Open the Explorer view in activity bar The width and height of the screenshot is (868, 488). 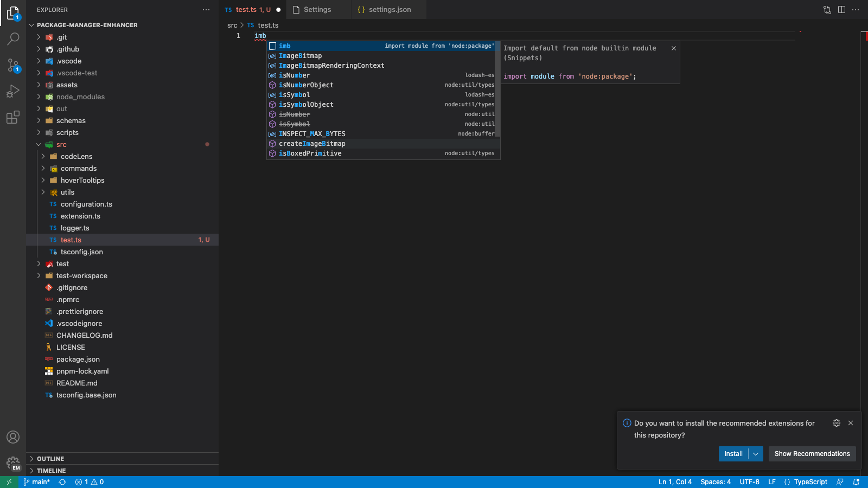(x=13, y=13)
